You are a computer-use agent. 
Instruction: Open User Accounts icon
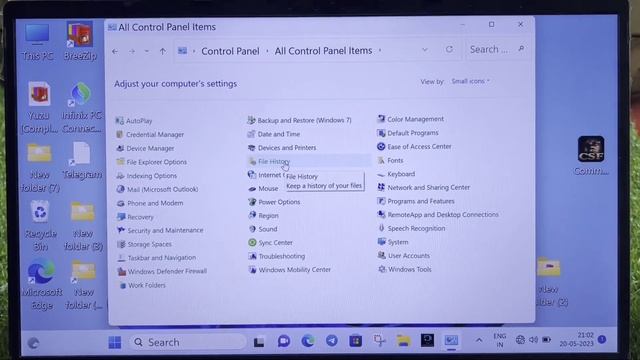[382, 256]
